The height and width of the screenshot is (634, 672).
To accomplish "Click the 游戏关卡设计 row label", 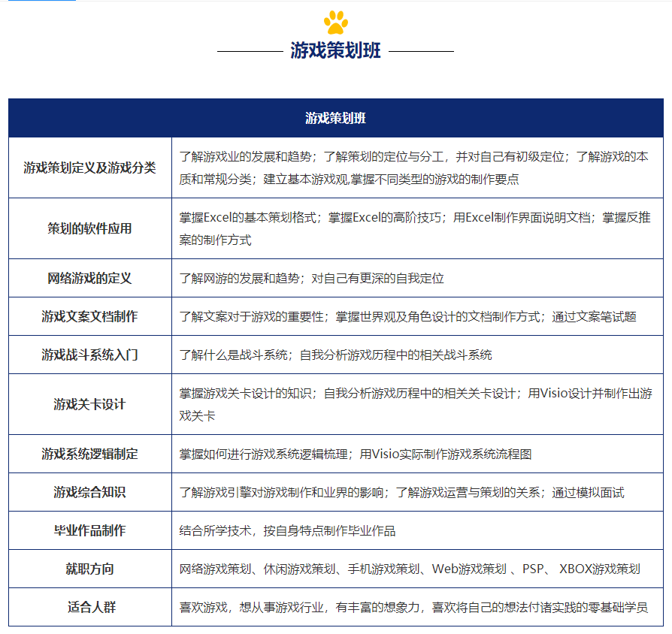I will [x=89, y=403].
